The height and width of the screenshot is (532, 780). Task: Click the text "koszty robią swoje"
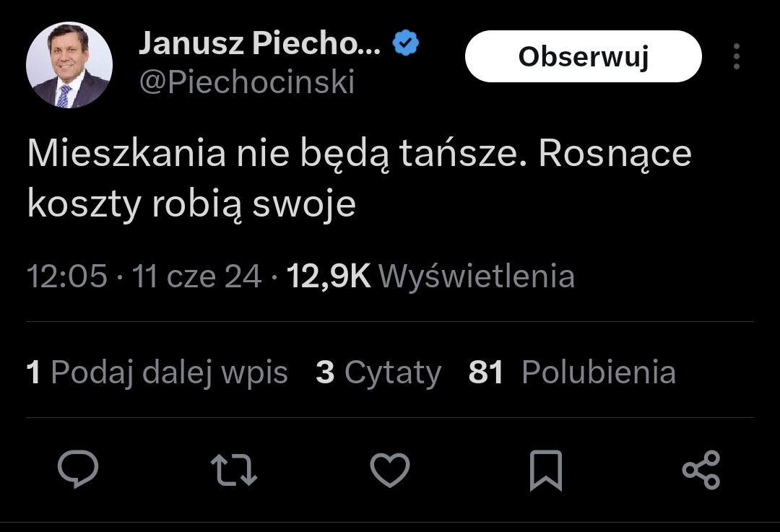[191, 204]
